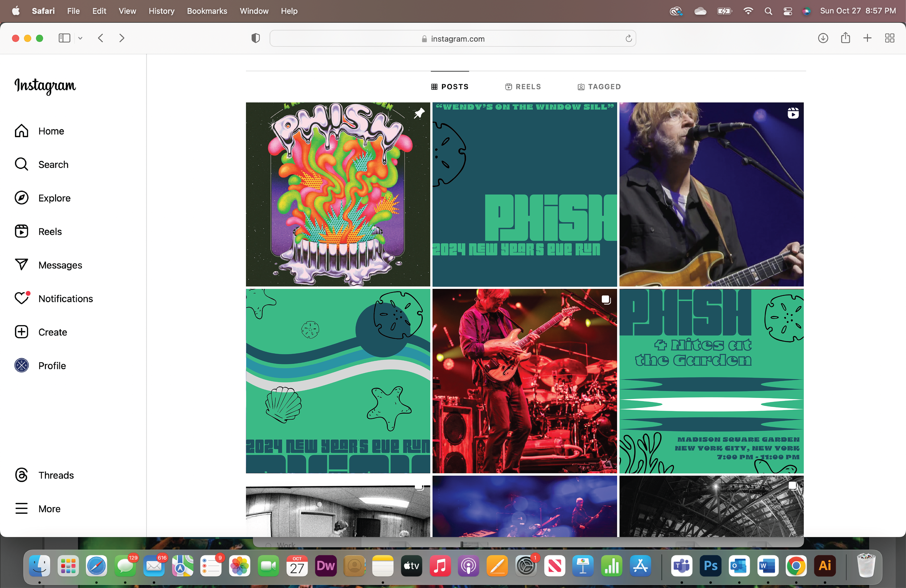This screenshot has width=906, height=588.
Task: Open Launchpad from the Dock
Action: point(68,566)
